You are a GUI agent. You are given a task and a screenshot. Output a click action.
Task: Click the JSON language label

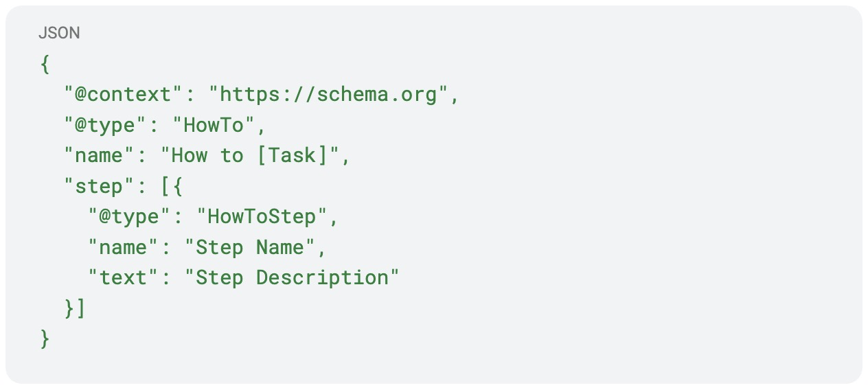tap(59, 33)
